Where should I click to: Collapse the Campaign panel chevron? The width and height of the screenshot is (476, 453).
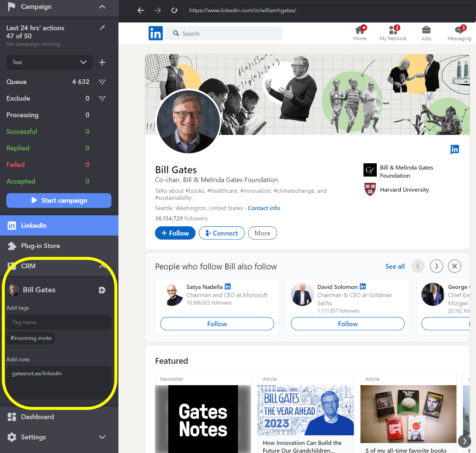coord(102,7)
